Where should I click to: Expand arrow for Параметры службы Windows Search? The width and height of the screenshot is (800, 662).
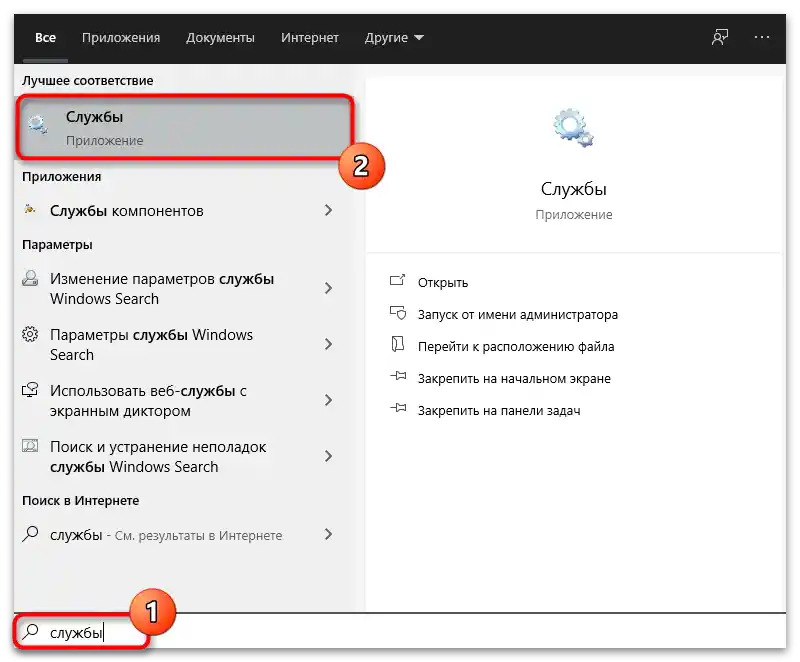[x=329, y=344]
